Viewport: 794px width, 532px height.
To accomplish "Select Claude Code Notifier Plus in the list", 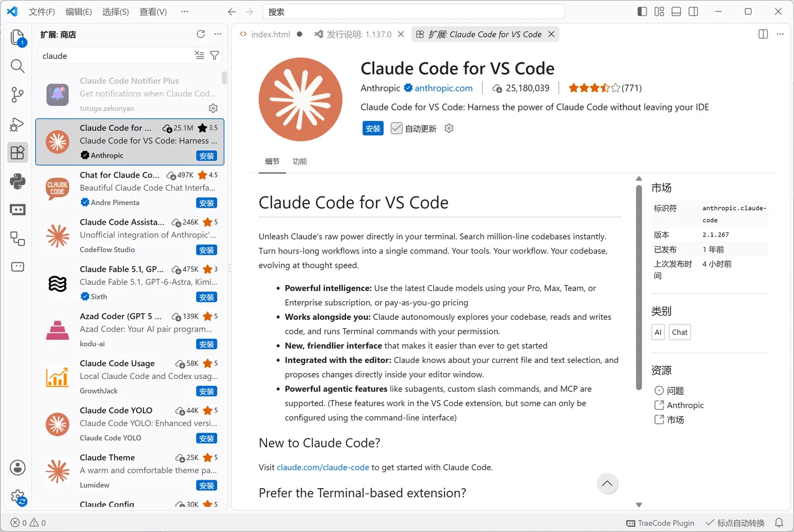I will pos(130,94).
